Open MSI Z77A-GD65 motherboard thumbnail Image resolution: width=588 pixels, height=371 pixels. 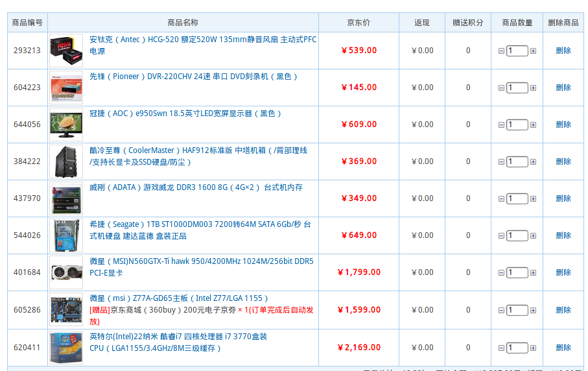point(66,310)
